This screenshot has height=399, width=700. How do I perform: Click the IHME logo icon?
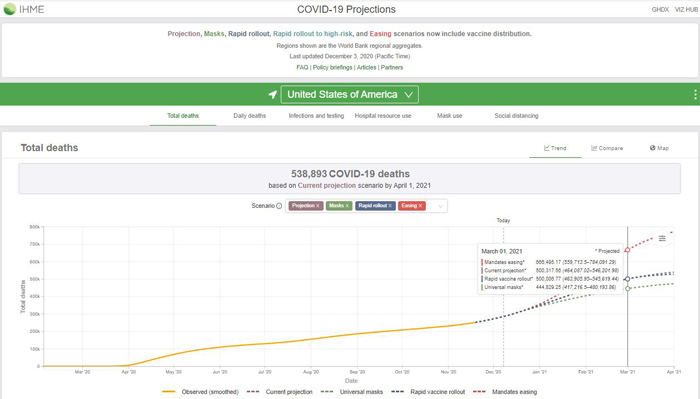[9, 9]
